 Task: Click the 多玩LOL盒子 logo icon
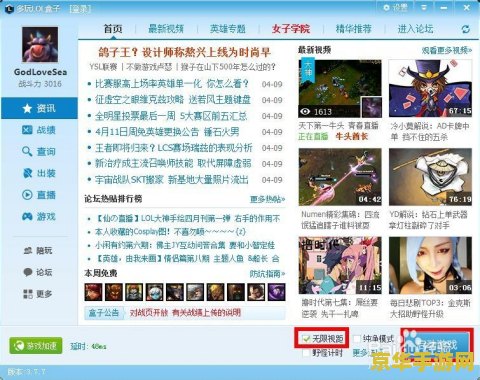point(9,8)
